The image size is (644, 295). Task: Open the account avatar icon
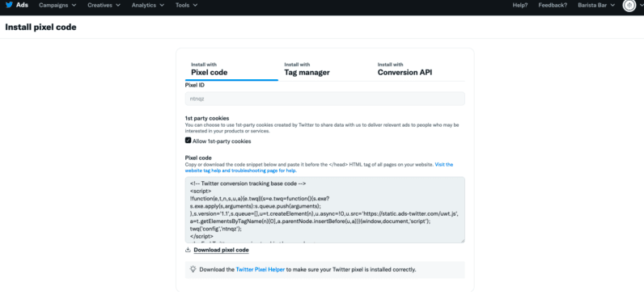click(629, 6)
